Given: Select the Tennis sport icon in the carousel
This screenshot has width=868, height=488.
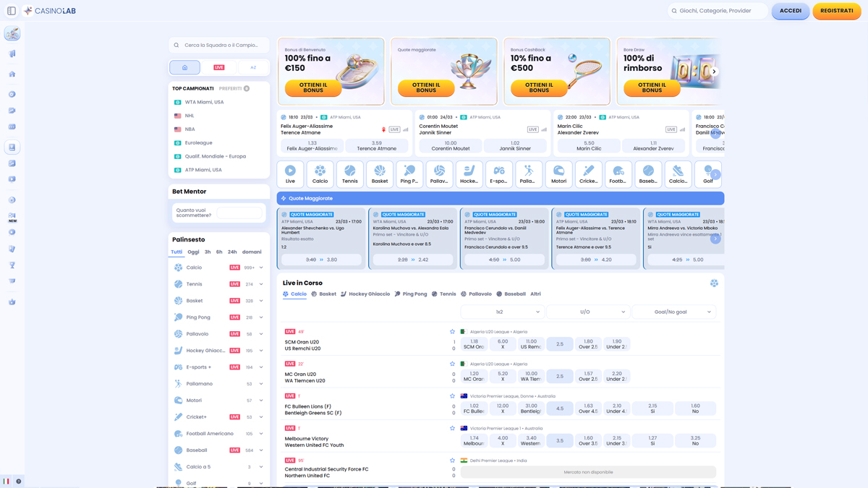Looking at the screenshot, I should pyautogui.click(x=349, y=171).
